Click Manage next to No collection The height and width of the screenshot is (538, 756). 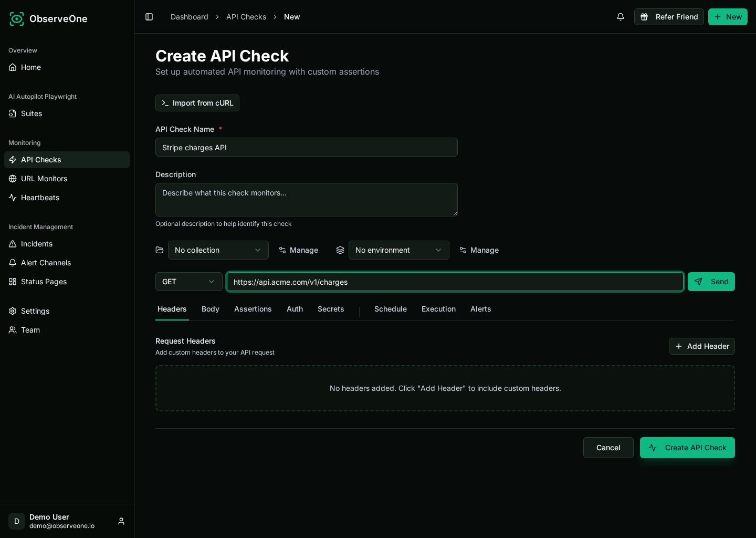point(298,250)
